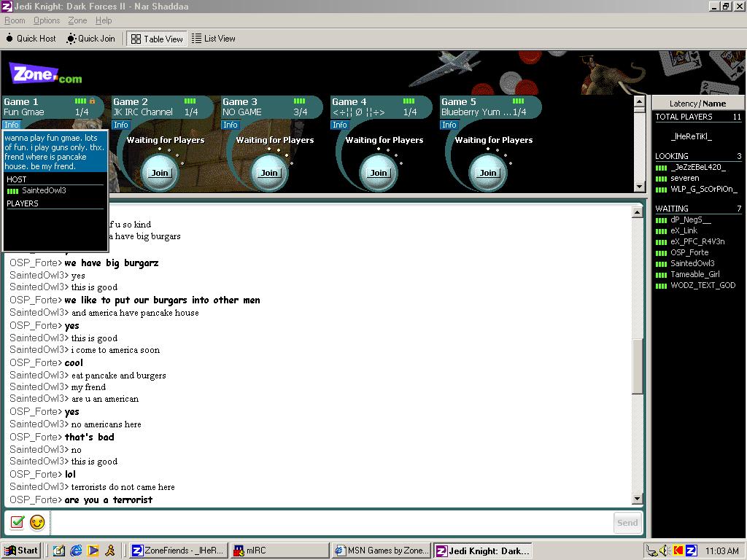Viewport: 747px width, 560px height.
Task: Select player WODZ_TEXT_GOD in the Waiting list
Action: (x=703, y=285)
